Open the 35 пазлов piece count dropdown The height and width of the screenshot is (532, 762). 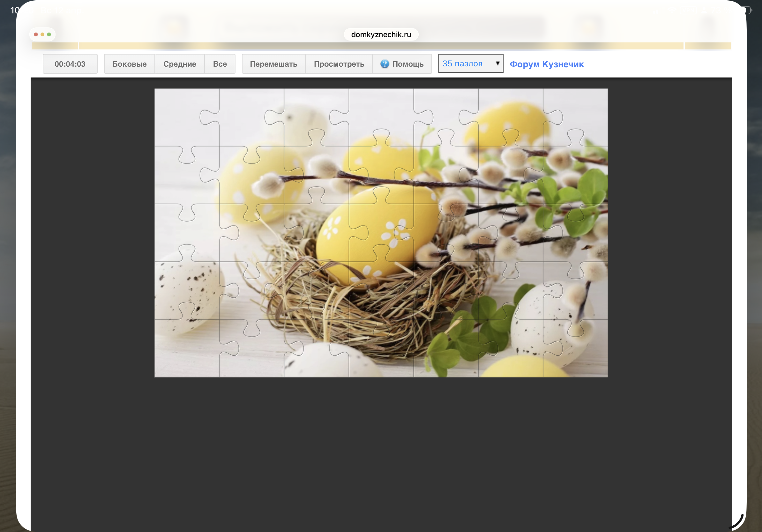pos(470,64)
